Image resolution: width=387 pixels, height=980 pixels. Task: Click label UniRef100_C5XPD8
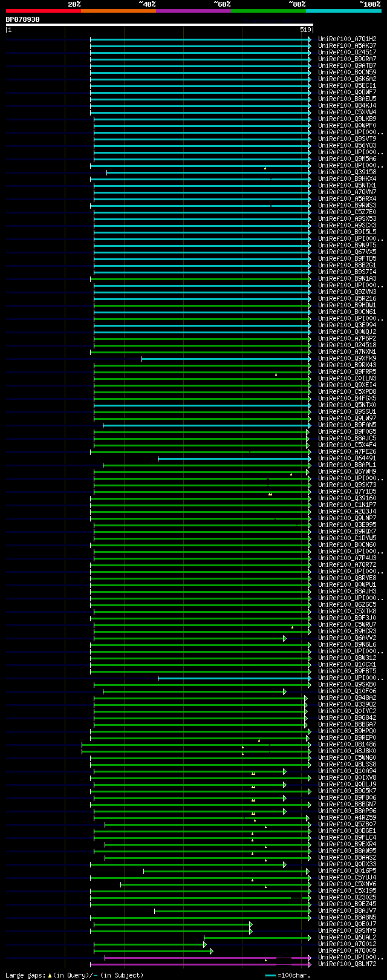point(348,392)
